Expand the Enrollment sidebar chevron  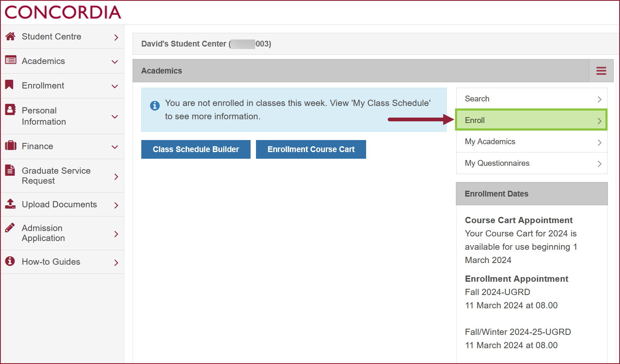tap(115, 86)
